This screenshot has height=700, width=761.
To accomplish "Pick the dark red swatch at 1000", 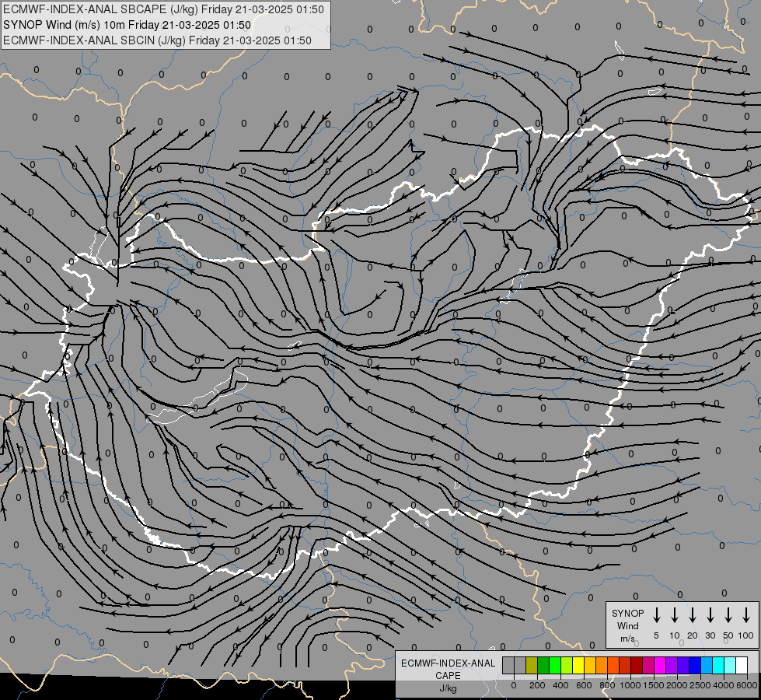I will [x=637, y=665].
